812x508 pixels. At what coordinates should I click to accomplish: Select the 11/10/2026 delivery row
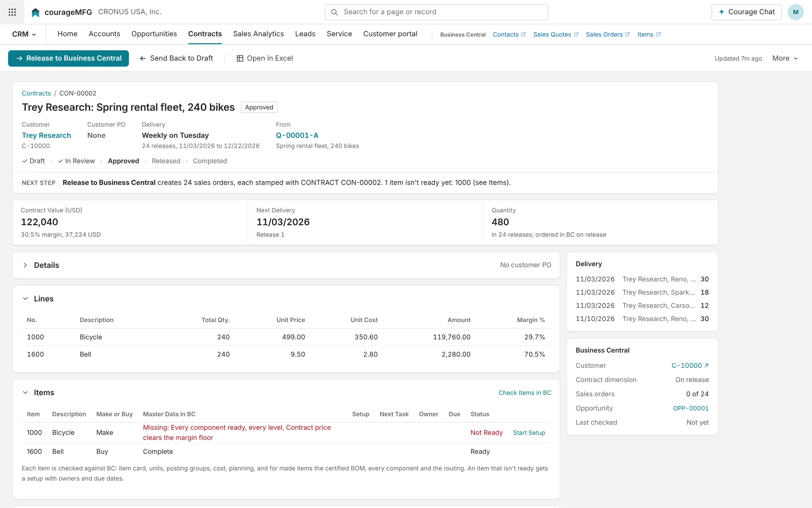point(642,319)
